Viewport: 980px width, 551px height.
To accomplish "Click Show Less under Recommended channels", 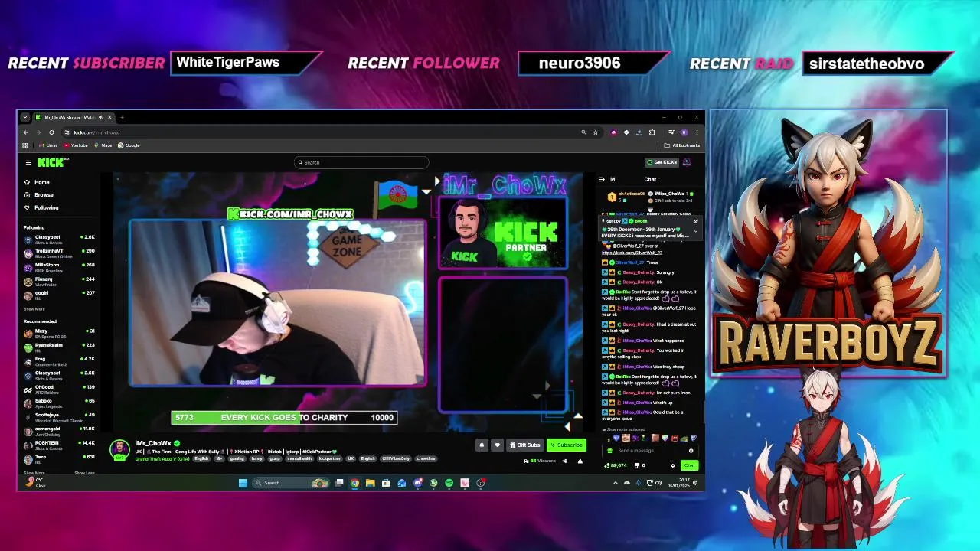I will tap(84, 473).
